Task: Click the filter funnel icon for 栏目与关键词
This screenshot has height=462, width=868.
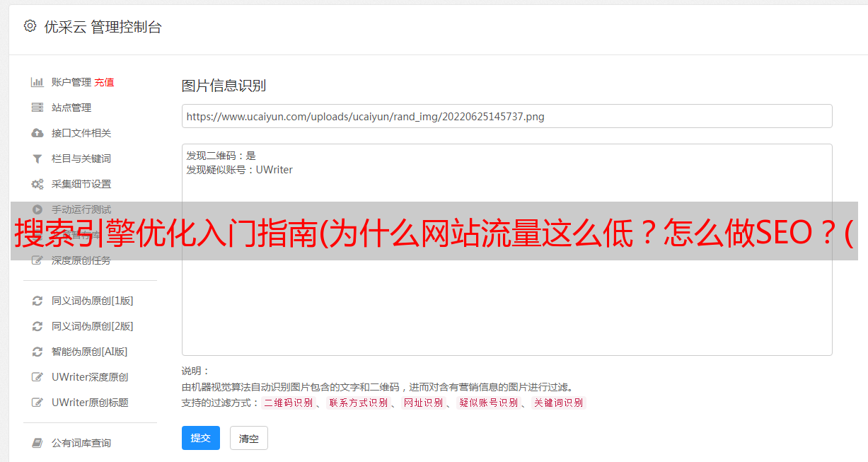Action: click(x=37, y=158)
